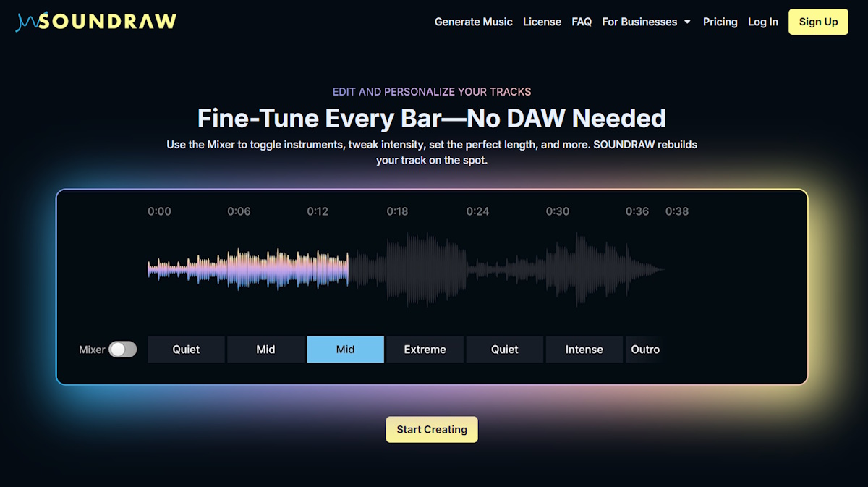Select the first Quiet section block
This screenshot has width=868, height=487.
click(186, 350)
